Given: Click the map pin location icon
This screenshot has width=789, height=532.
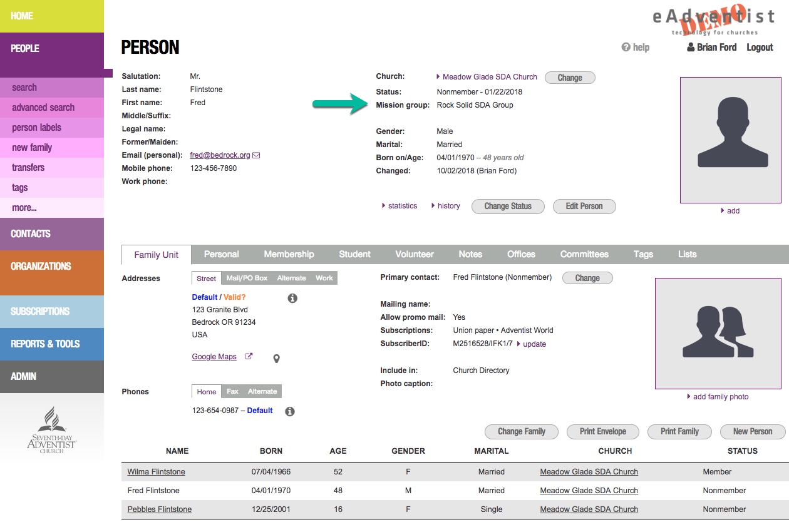Looking at the screenshot, I should [276, 359].
